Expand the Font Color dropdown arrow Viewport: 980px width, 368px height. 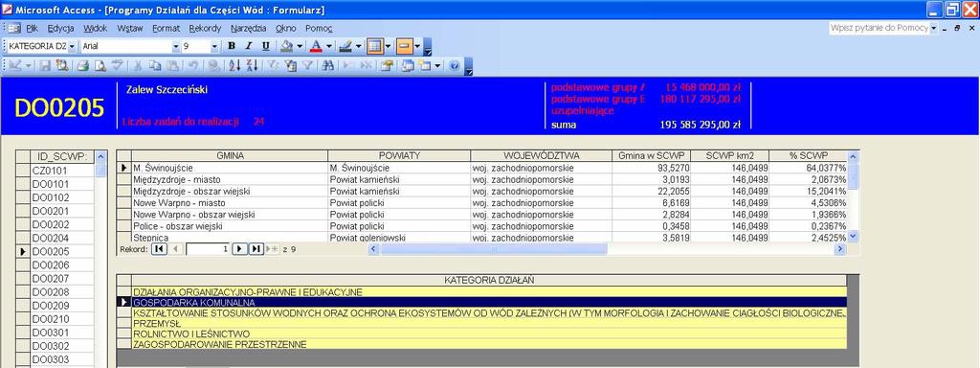pos(329,46)
